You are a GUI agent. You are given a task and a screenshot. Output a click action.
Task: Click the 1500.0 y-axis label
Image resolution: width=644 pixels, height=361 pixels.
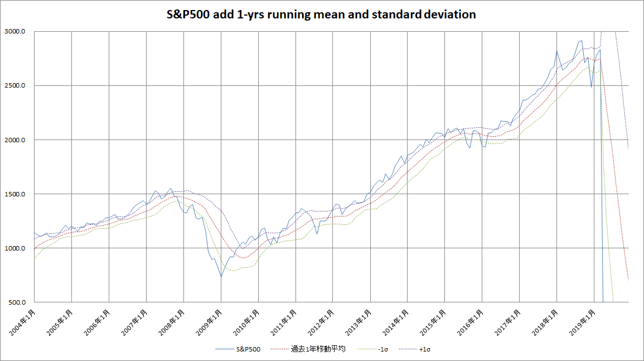pos(15,194)
